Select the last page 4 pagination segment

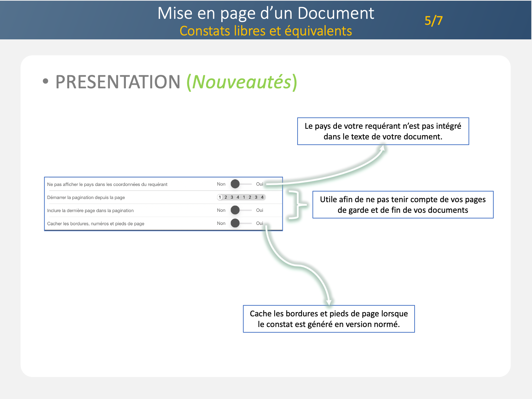point(262,197)
